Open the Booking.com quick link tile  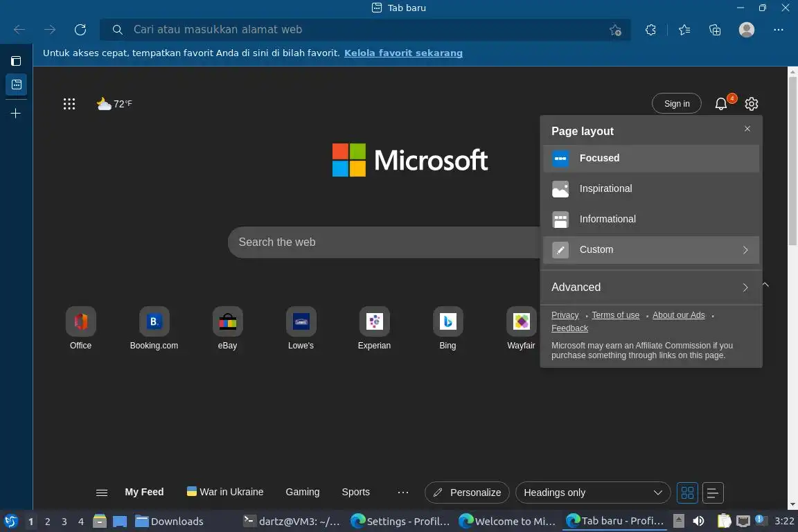coord(154,328)
